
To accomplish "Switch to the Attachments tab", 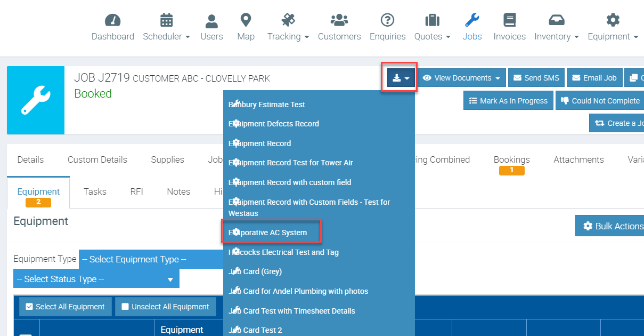I will coord(578,159).
